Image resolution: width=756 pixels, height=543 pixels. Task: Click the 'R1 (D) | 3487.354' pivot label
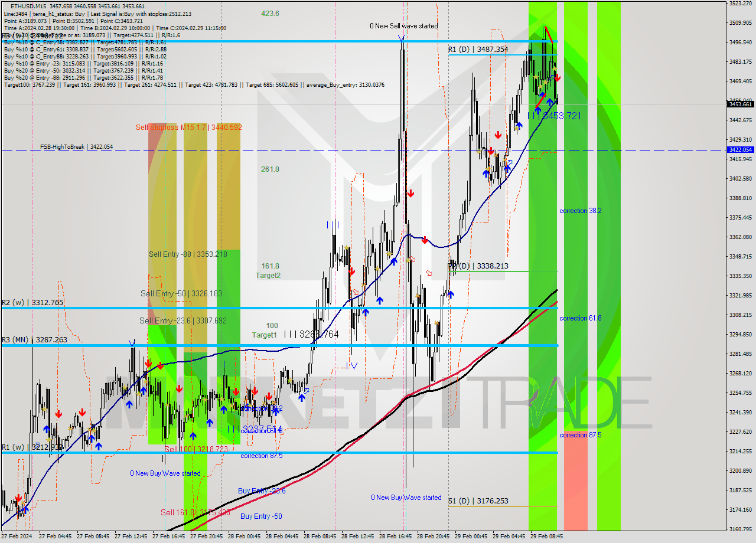point(478,50)
